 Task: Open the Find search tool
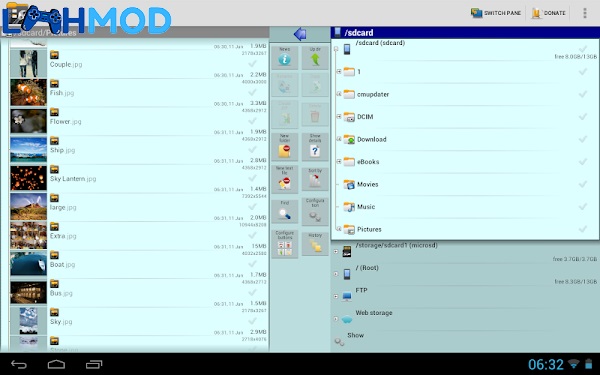pos(284,211)
